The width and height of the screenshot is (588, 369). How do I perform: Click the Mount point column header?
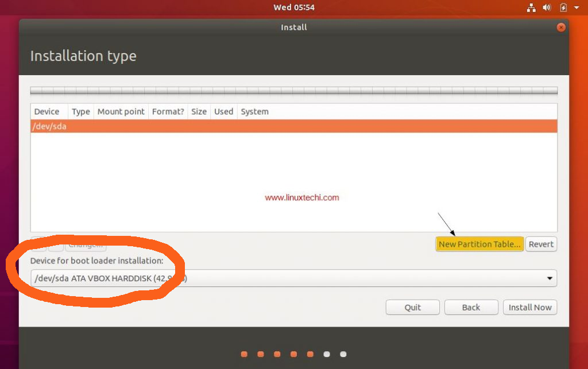(121, 111)
